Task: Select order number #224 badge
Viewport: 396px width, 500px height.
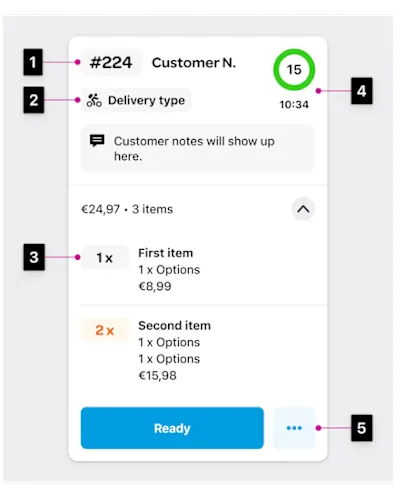Action: coord(111,63)
